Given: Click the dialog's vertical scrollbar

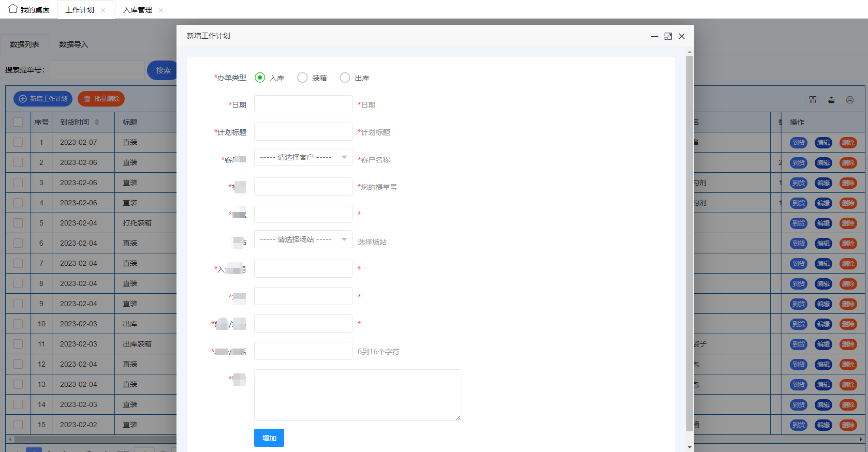Looking at the screenshot, I should (689, 243).
